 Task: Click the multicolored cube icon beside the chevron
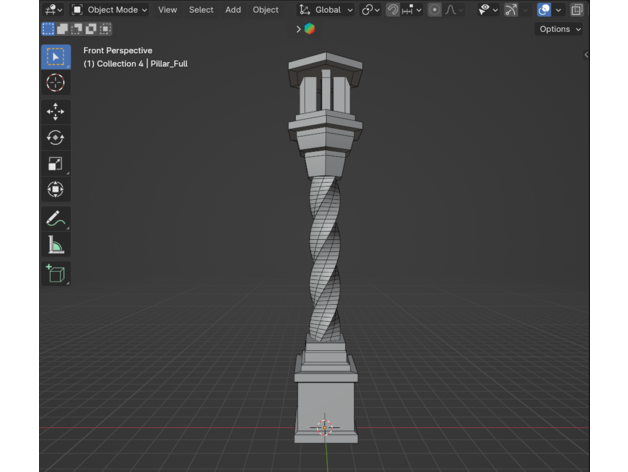pyautogui.click(x=309, y=29)
